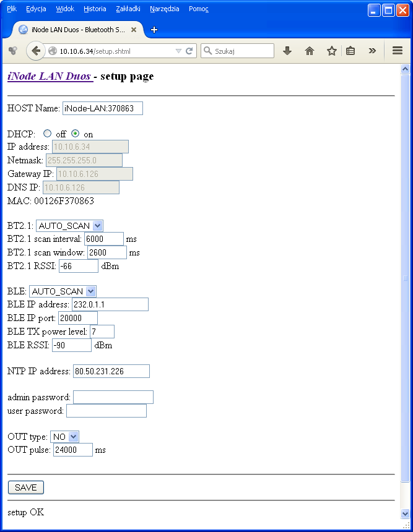Close the iNode LAN Duos tab

click(x=134, y=30)
